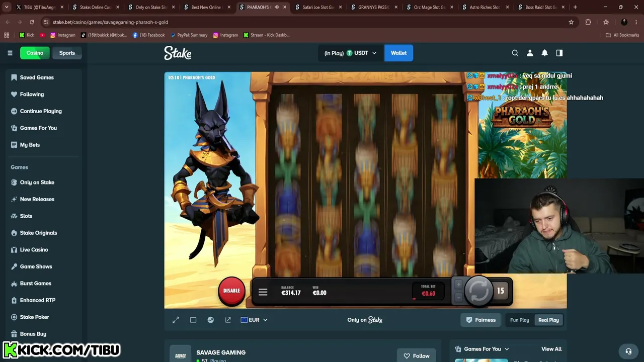
Task: View site information in address bar
Action: [x=46, y=22]
